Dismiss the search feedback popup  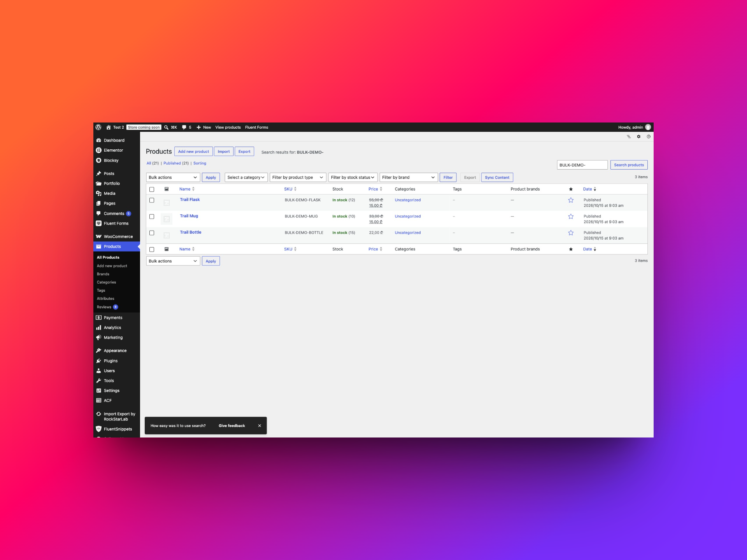point(260,426)
